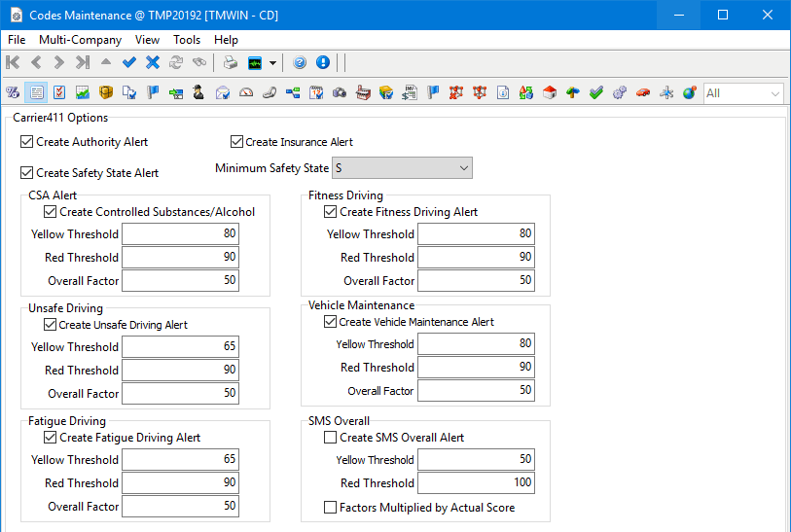Open the Tools menu

coord(187,40)
